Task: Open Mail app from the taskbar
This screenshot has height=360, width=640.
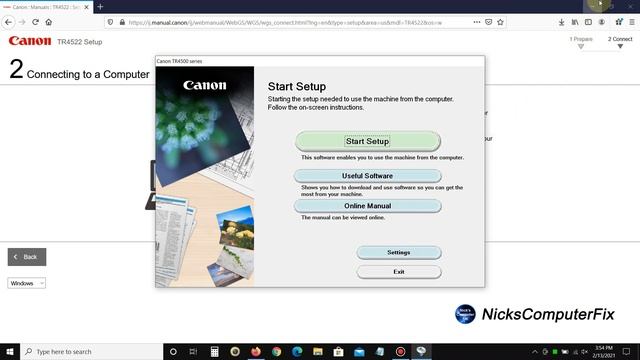Action: [x=359, y=351]
